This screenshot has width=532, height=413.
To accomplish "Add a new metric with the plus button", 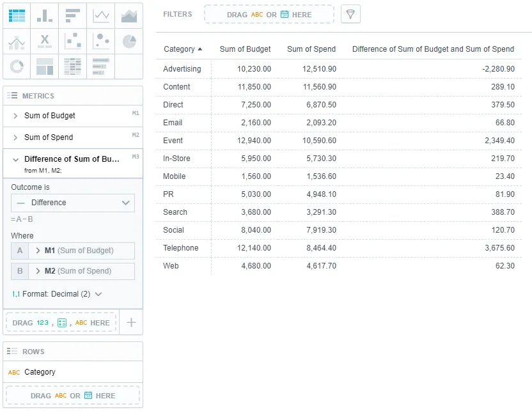I will click(x=131, y=322).
